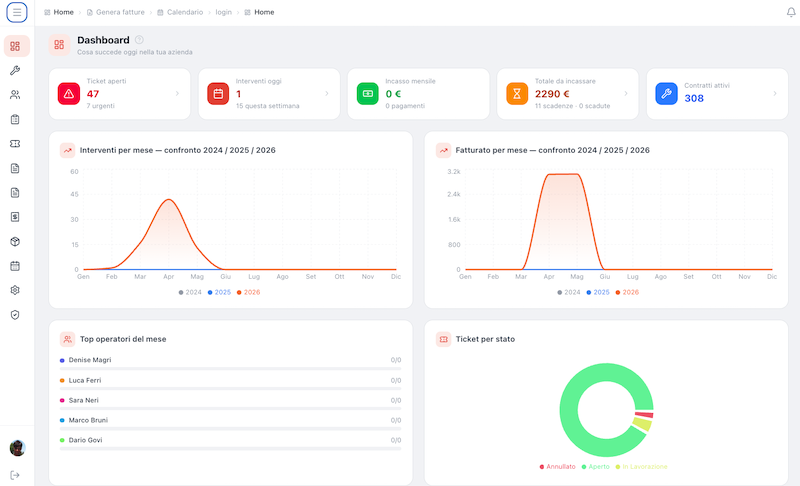Open the second document icon in sidebar

point(15,193)
